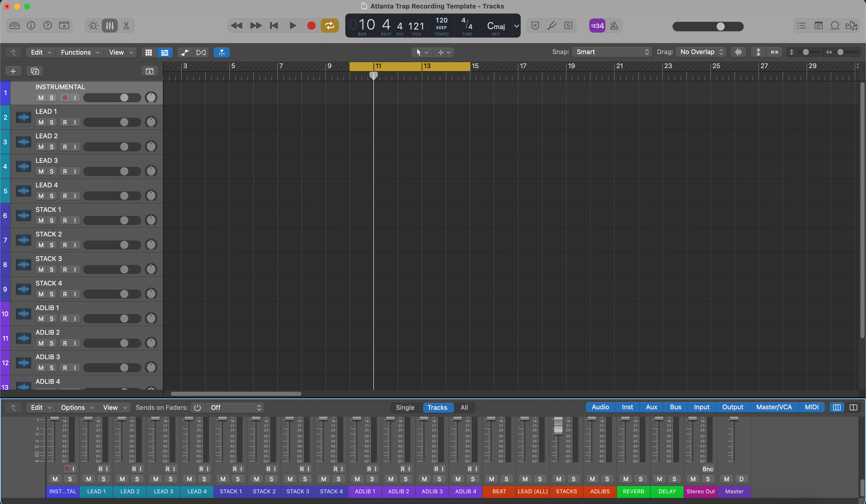
Task: Solo the STACK 1 track
Action: (x=52, y=221)
